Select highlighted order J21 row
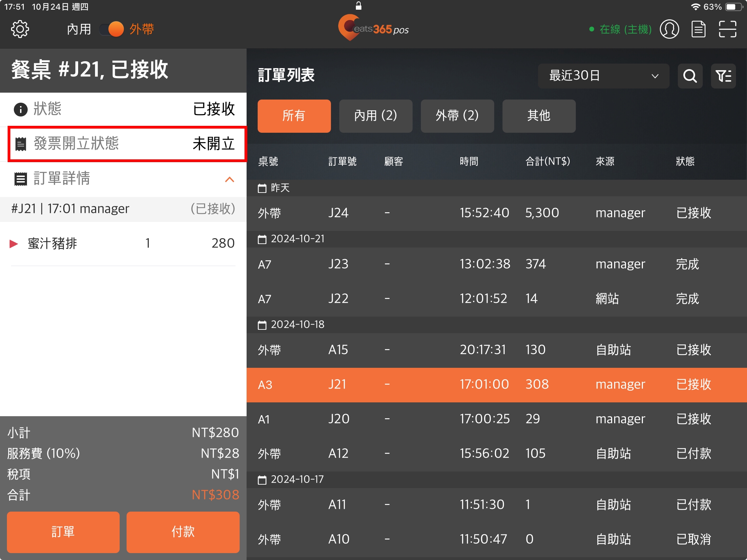This screenshot has width=747, height=560. tap(497, 385)
